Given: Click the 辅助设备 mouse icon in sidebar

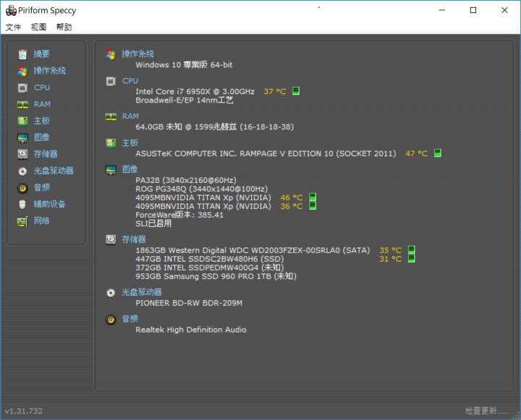Looking at the screenshot, I should [22, 204].
